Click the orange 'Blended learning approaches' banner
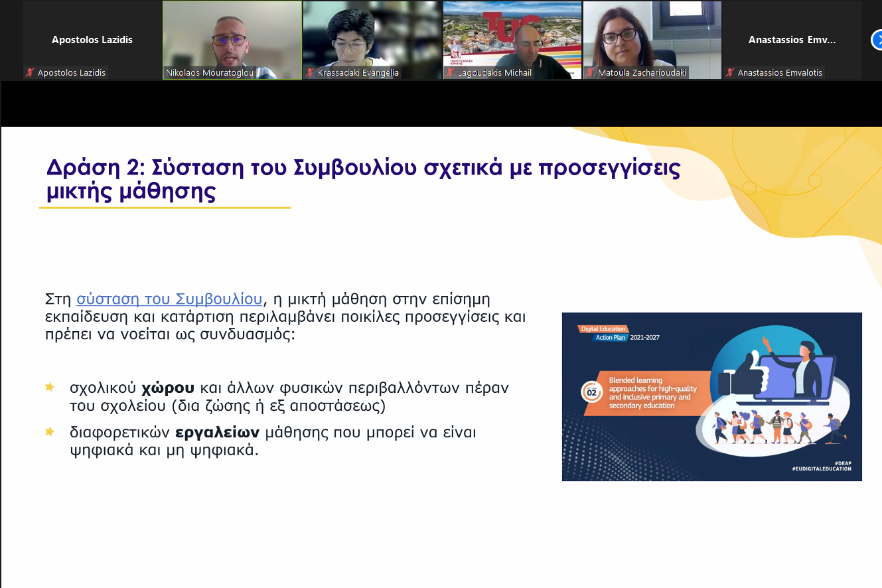This screenshot has height=588, width=882. tap(647, 392)
